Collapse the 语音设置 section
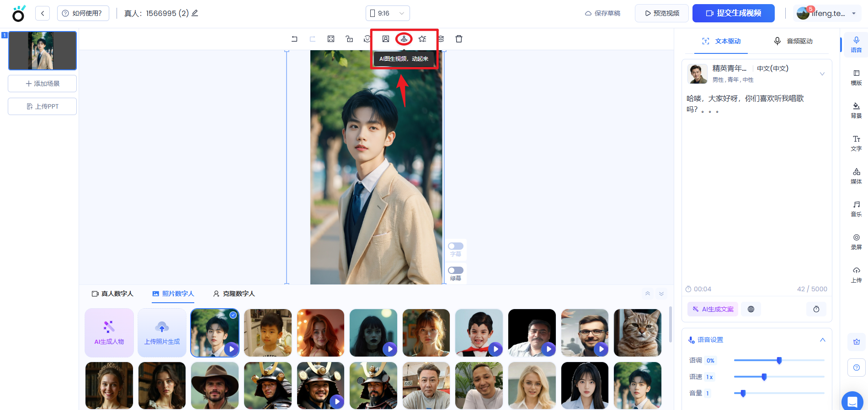Screen dimensions: 868x410 point(822,340)
